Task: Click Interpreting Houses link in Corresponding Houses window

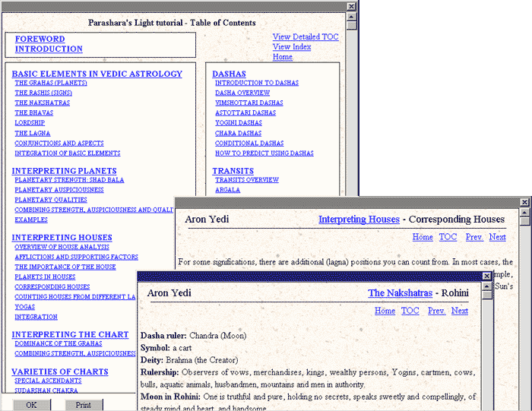Action: coord(359,220)
